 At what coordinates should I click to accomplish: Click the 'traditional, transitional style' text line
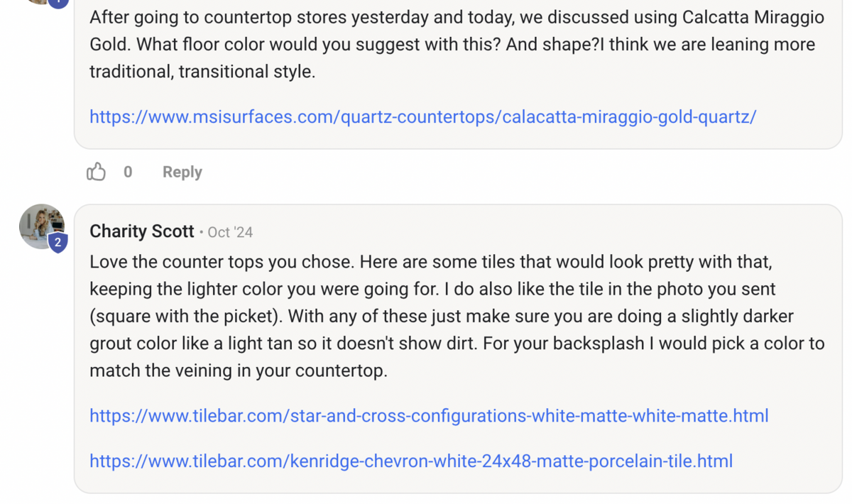click(x=202, y=72)
